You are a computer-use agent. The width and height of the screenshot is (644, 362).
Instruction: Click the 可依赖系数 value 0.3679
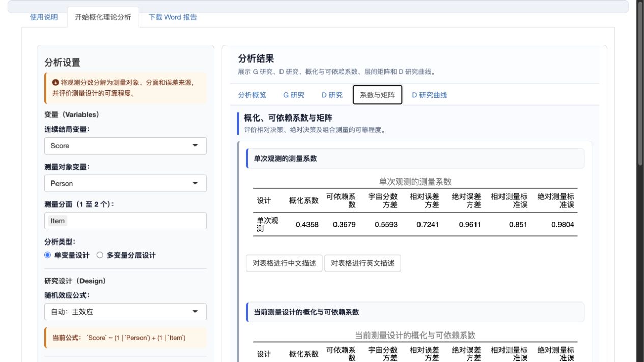point(344,224)
